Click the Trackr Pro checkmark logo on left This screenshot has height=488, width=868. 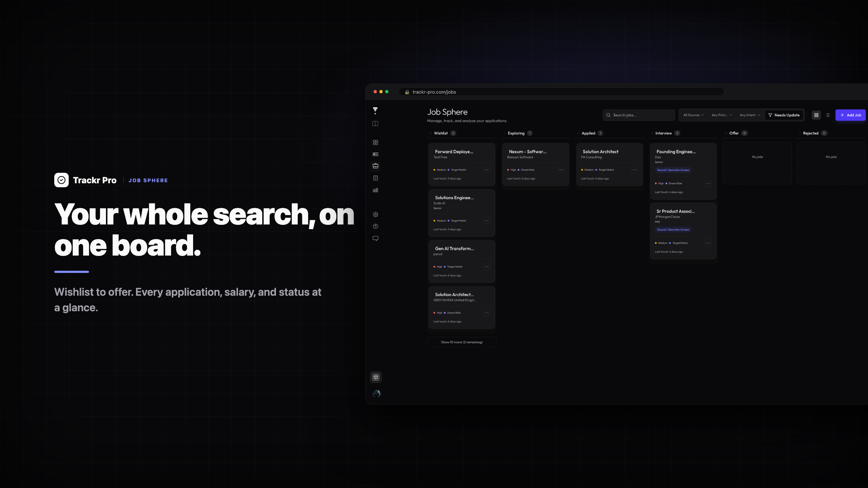pos(61,180)
